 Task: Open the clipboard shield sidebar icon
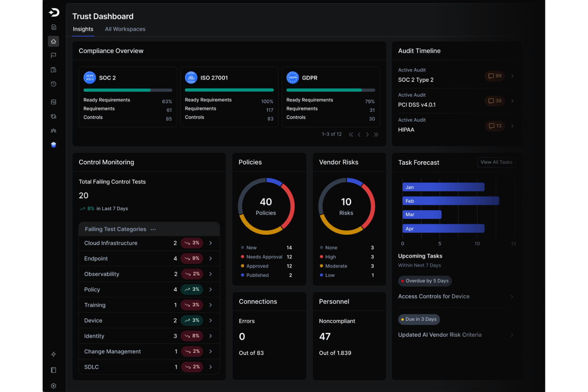[x=54, y=70]
